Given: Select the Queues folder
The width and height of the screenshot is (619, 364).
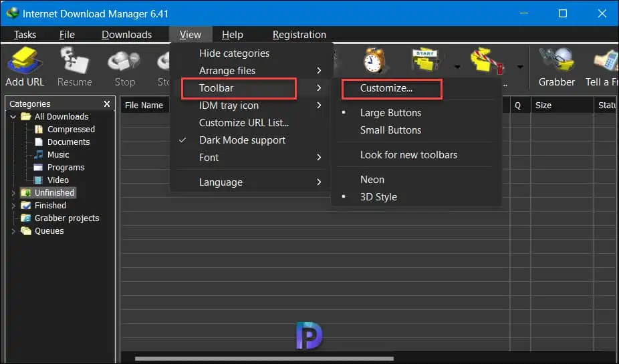Looking at the screenshot, I should pos(49,230).
